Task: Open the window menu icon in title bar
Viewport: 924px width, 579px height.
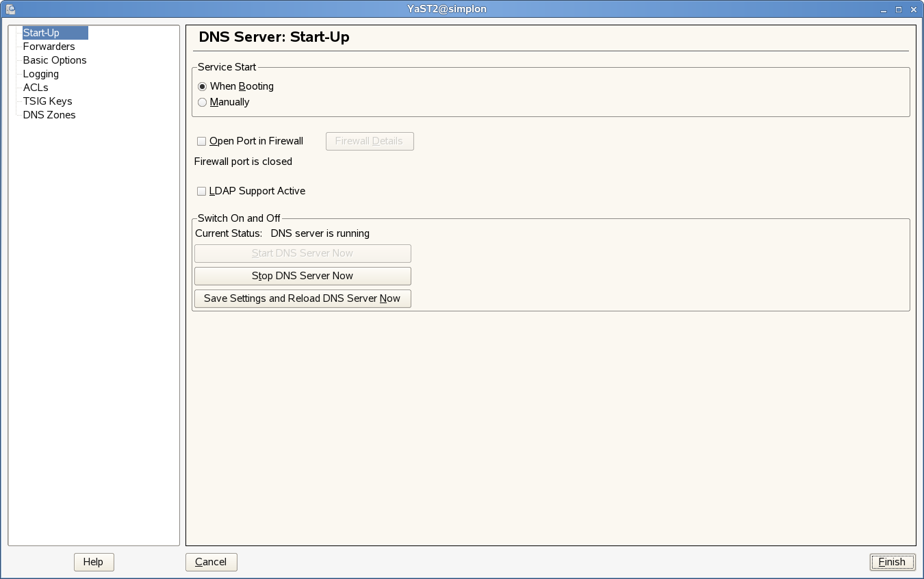Action: point(10,9)
